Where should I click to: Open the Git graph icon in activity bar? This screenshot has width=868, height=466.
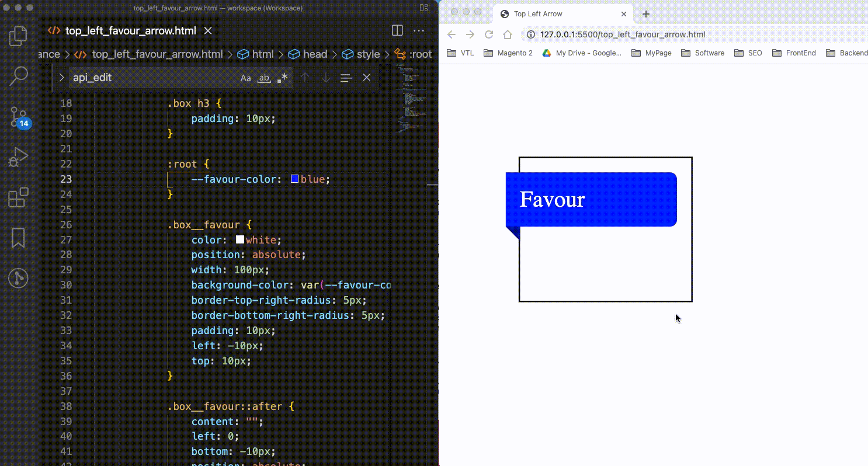pyautogui.click(x=18, y=278)
